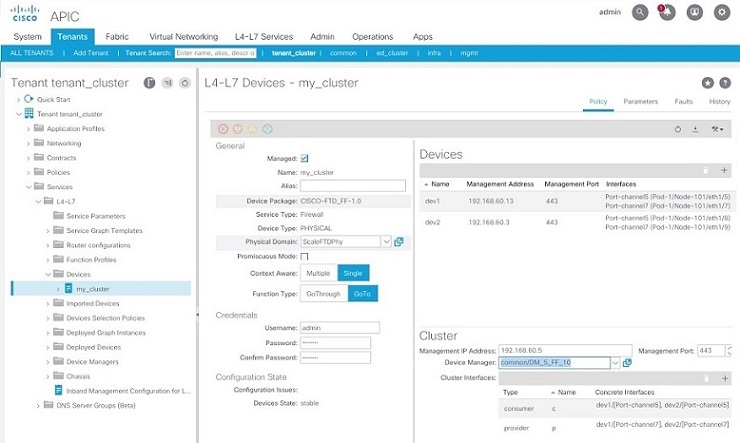Collapse the L4-L7 node
The image size is (740, 443).
pos(38,201)
